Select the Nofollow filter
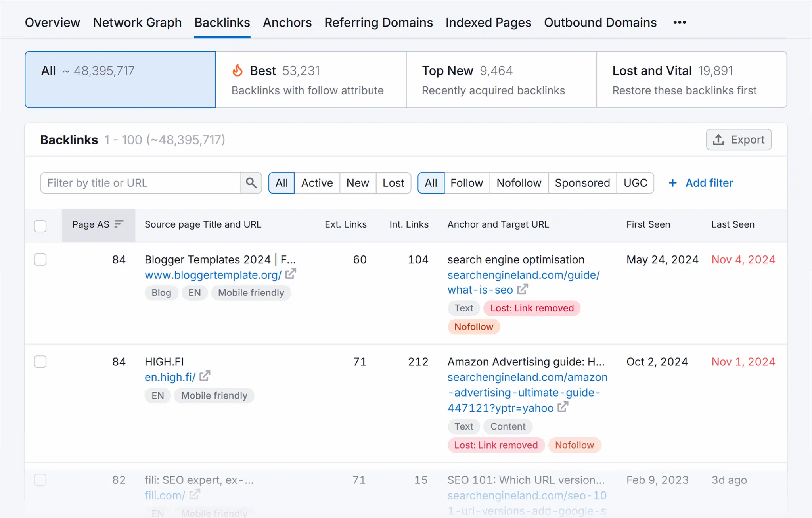 coord(519,183)
